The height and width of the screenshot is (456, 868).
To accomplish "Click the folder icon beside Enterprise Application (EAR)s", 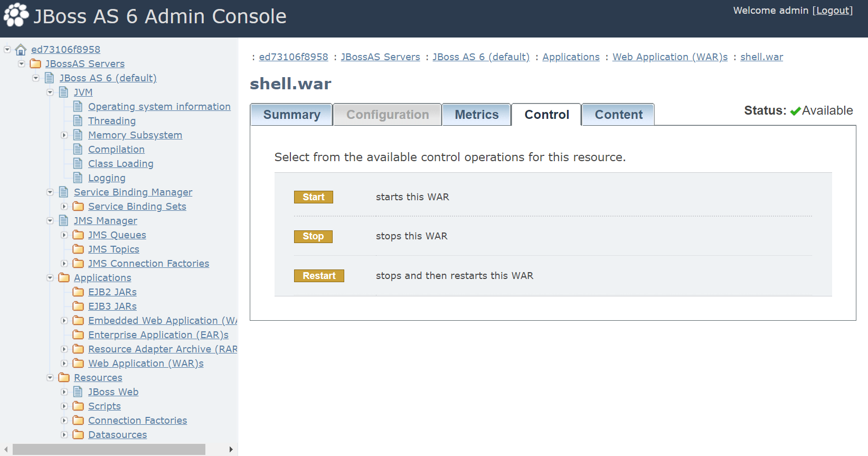I will coord(78,335).
